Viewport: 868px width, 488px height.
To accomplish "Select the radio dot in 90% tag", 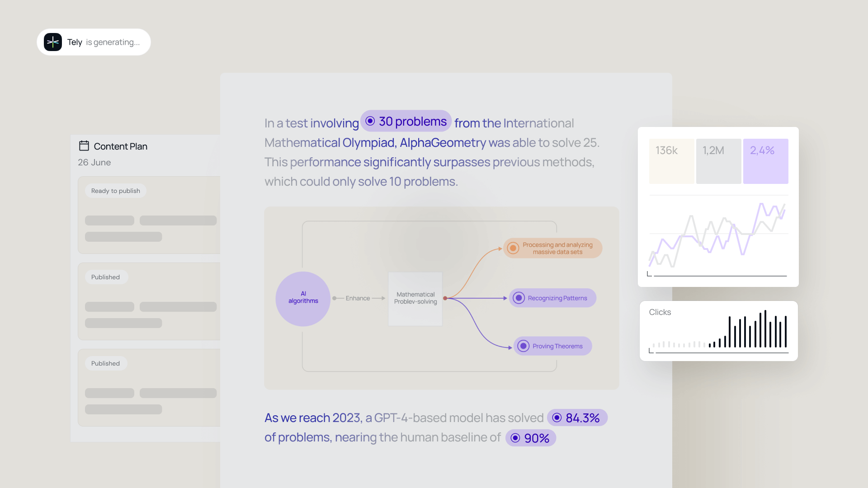I will pyautogui.click(x=515, y=438).
